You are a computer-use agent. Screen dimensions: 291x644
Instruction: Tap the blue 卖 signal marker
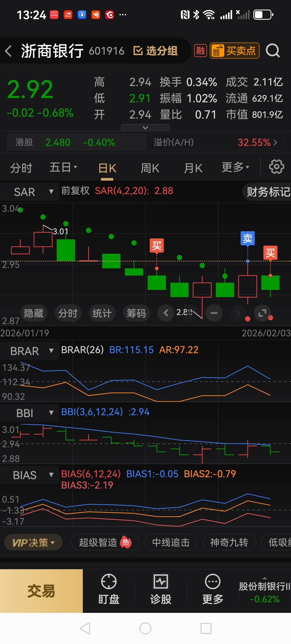tap(247, 238)
